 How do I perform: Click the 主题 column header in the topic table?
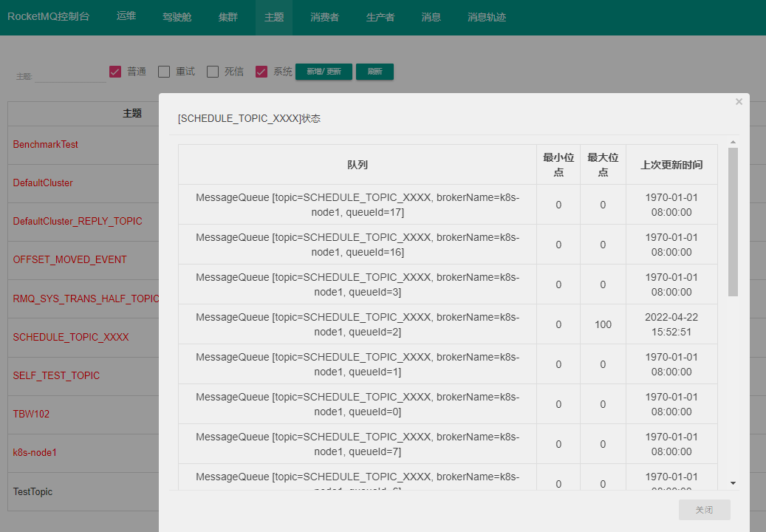pos(132,113)
